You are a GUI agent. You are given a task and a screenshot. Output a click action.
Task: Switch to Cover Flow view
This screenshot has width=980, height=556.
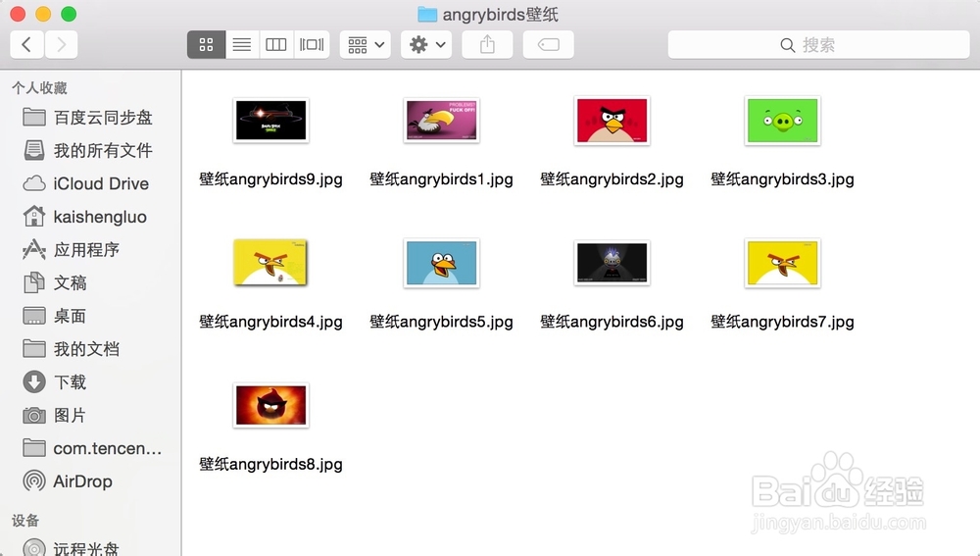pyautogui.click(x=312, y=44)
